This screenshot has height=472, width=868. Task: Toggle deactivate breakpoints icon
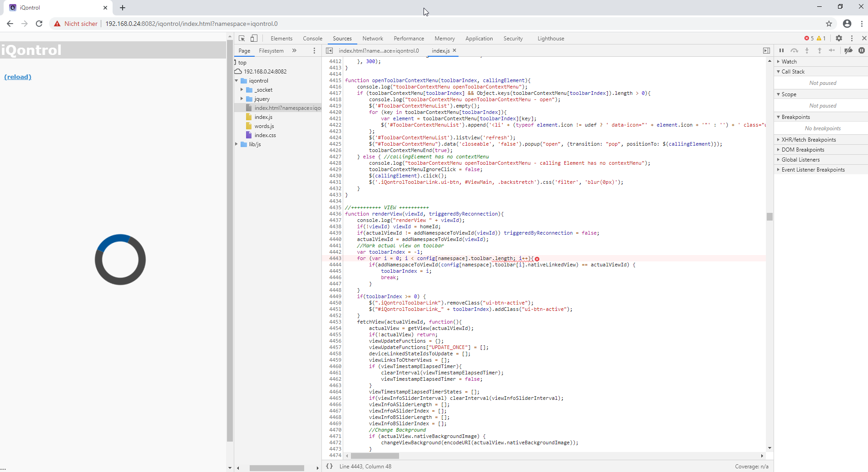848,50
